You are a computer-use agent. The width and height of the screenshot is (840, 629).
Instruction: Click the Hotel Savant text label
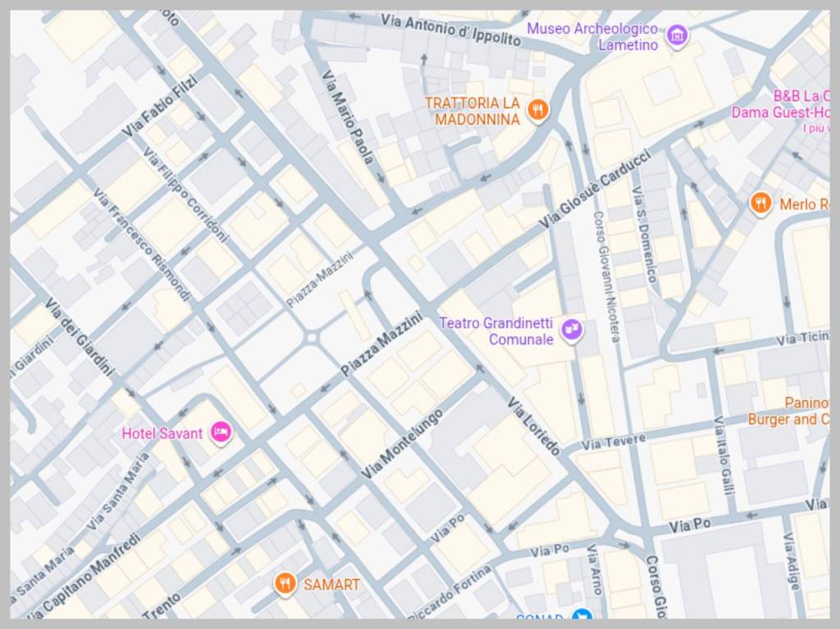coord(162,434)
